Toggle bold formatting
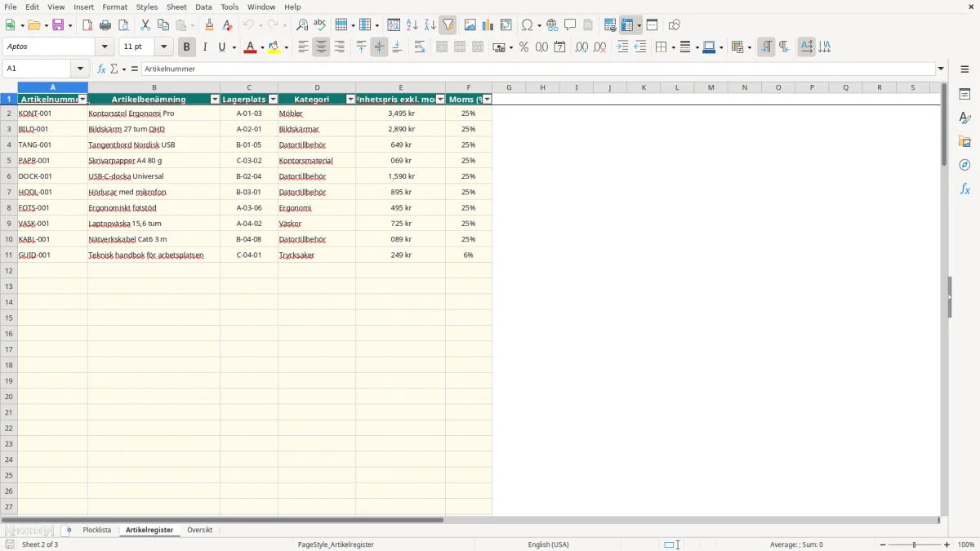Image resolution: width=980 pixels, height=551 pixels. (x=186, y=47)
